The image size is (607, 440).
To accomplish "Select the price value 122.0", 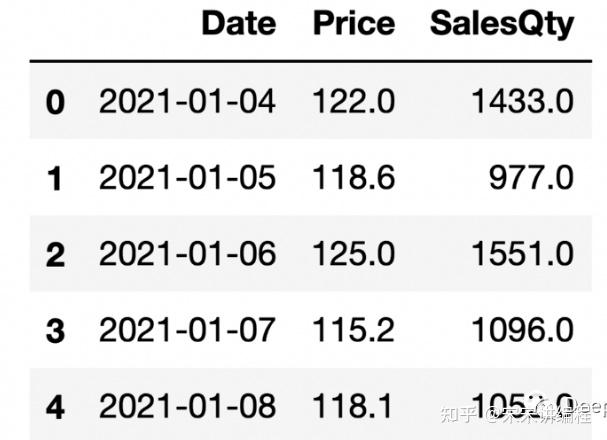I will click(x=353, y=101).
